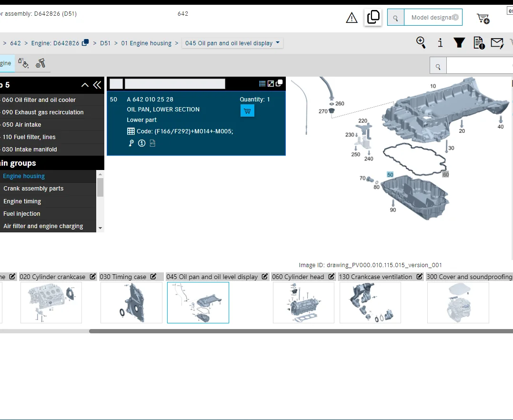Click the 01 Engine housing breadcrumb link
Screen dimensions: 513x420
click(x=146, y=43)
